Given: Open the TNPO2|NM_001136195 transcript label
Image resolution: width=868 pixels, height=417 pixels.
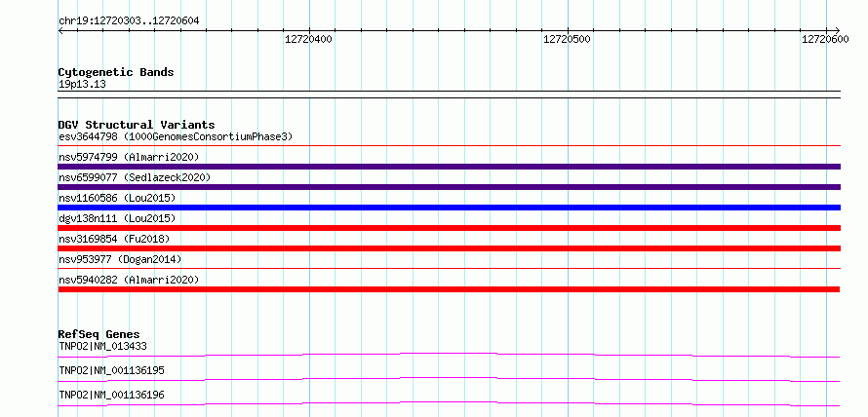Looking at the screenshot, I should click(111, 370).
